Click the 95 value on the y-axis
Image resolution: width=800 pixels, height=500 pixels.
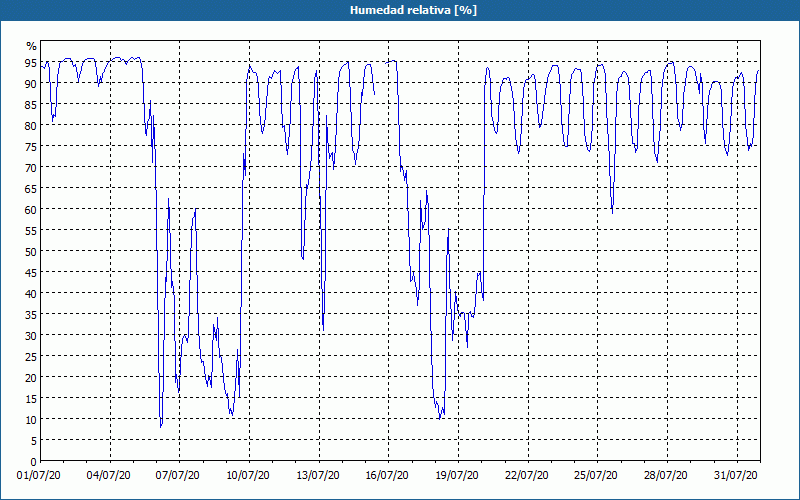31,63
